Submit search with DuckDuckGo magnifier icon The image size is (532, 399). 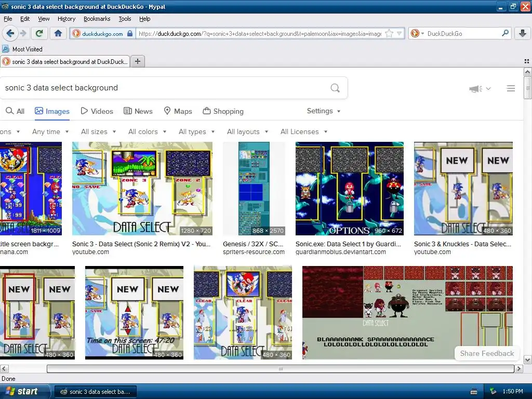coord(335,88)
